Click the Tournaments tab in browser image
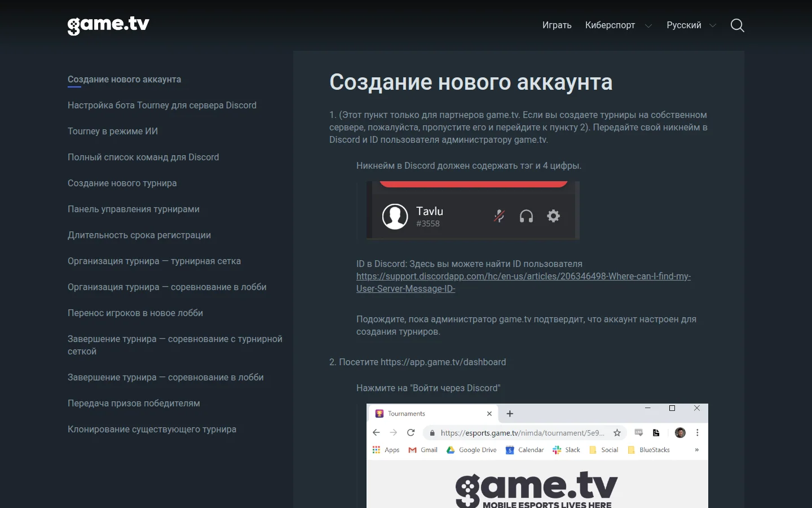The height and width of the screenshot is (508, 812). click(433, 414)
